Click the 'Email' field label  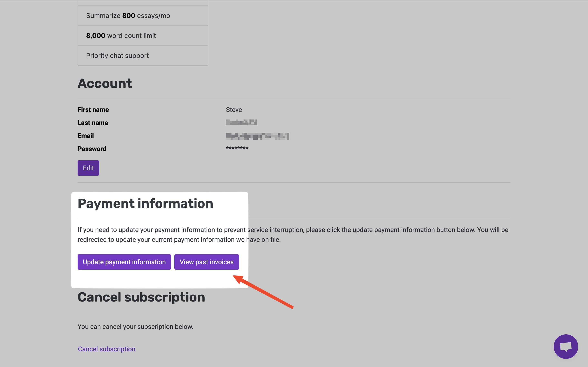coord(86,136)
